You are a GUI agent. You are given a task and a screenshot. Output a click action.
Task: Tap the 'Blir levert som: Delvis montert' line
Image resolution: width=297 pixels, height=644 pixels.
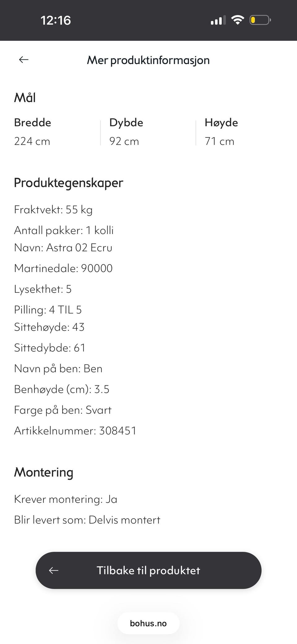[87, 520]
